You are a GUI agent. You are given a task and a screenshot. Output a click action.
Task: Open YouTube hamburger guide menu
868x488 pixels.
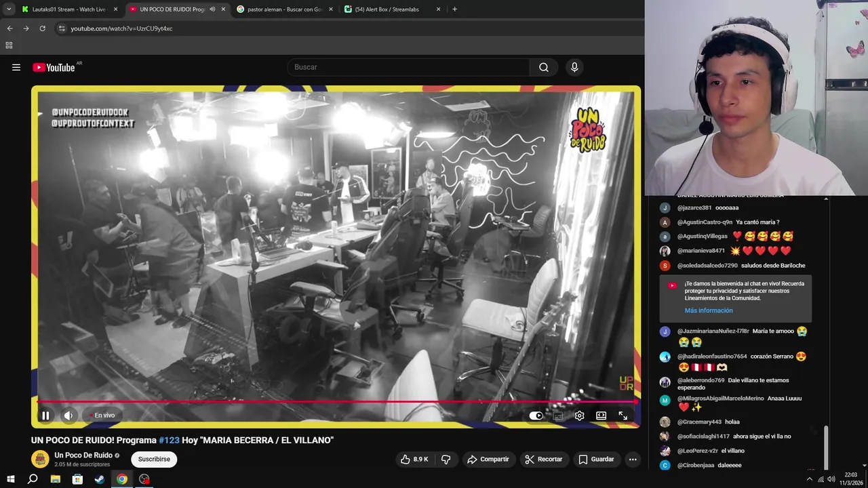[16, 67]
